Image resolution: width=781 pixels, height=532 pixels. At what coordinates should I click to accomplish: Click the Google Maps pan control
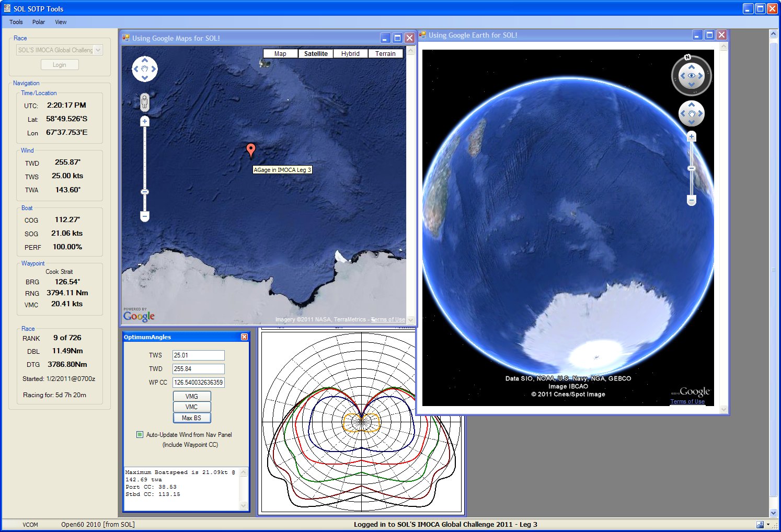[145, 69]
